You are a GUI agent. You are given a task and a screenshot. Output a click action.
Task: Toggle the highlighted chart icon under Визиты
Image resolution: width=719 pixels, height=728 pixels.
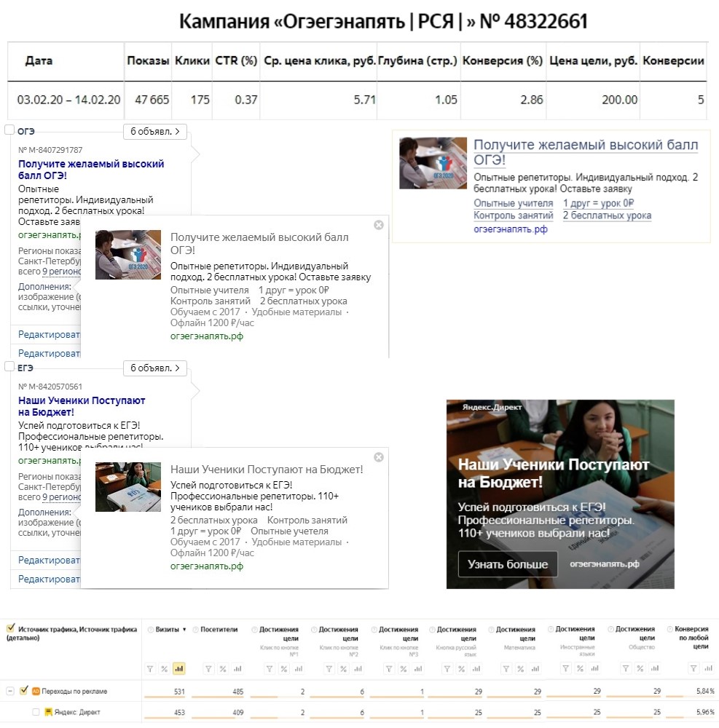click(178, 668)
